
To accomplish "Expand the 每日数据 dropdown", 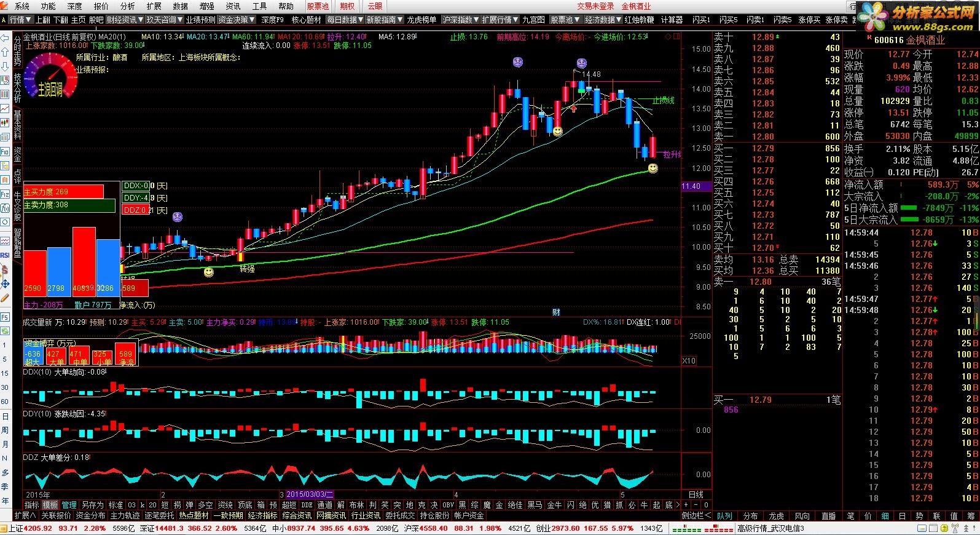I will tap(345, 20).
